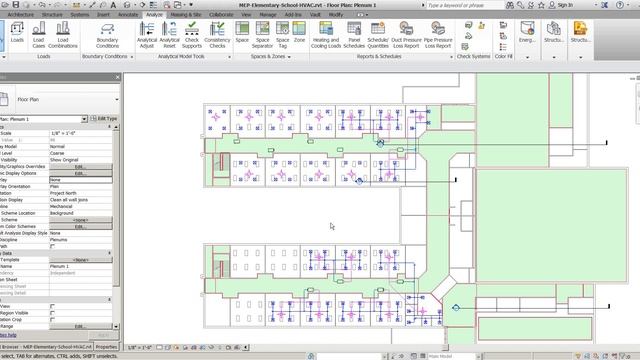Open the View ribbon tab
The height and width of the screenshot is (360, 640).
pyautogui.click(x=246, y=15)
